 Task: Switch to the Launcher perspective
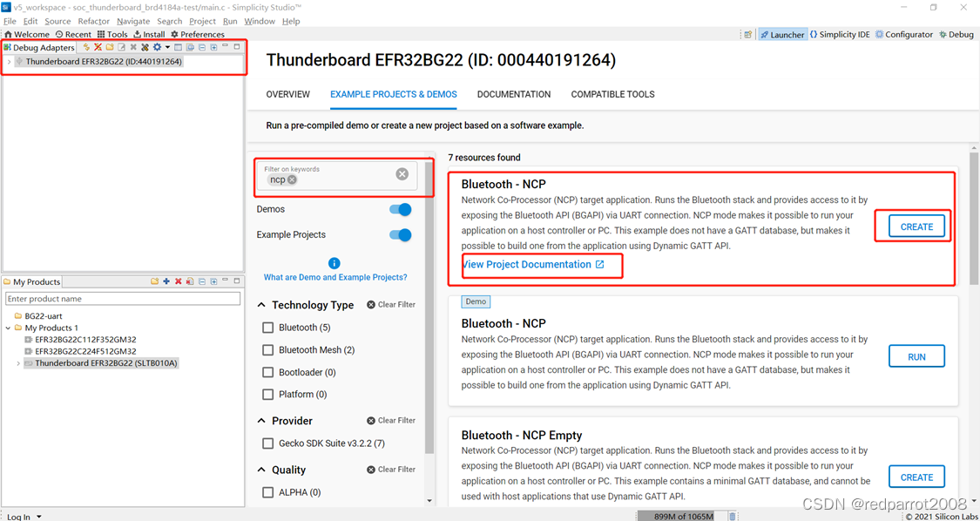(782, 34)
